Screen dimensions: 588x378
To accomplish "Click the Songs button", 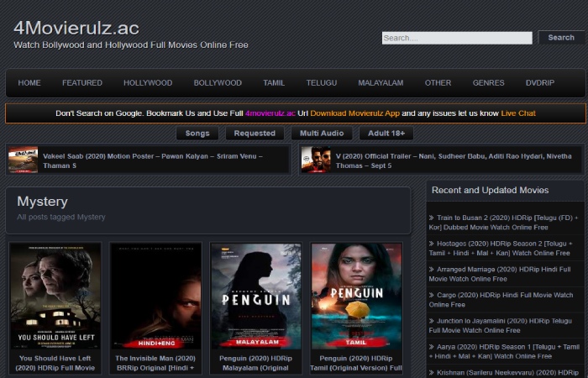I will coord(197,133).
